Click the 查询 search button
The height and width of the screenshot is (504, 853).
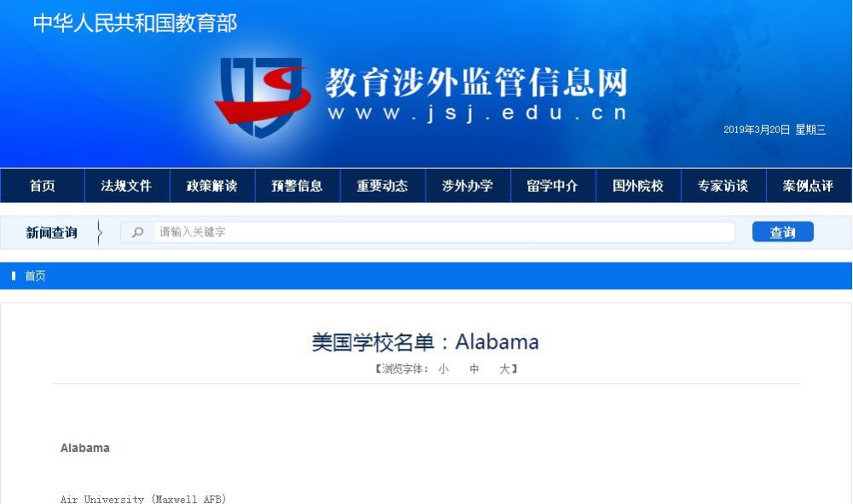pos(783,232)
